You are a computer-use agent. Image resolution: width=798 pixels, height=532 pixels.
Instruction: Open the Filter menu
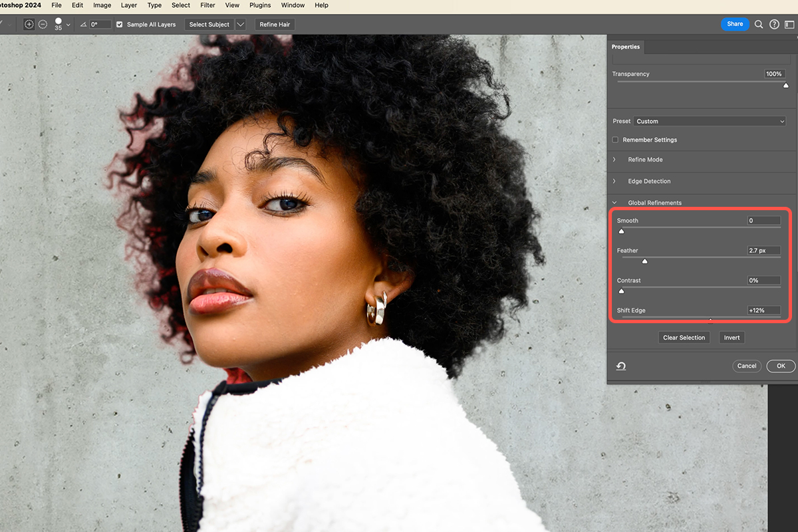207,5
